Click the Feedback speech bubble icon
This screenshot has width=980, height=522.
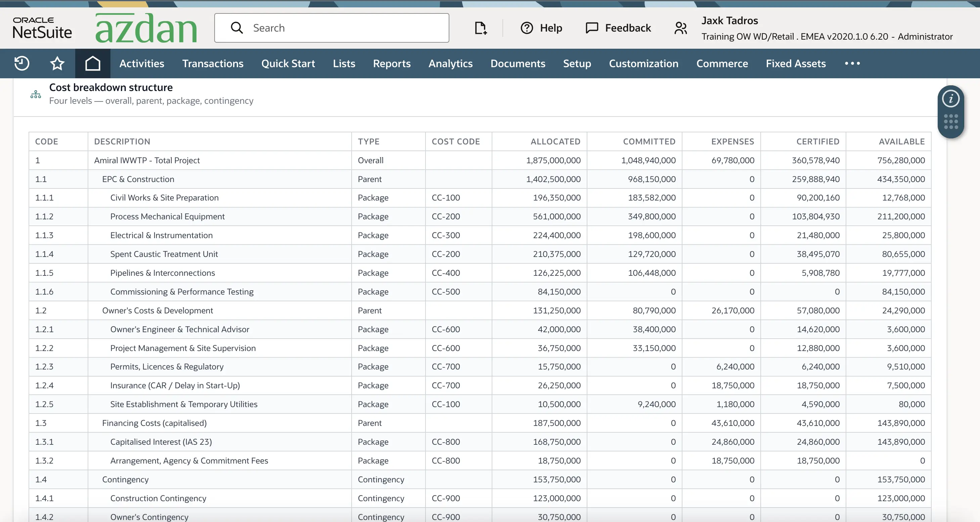591,28
